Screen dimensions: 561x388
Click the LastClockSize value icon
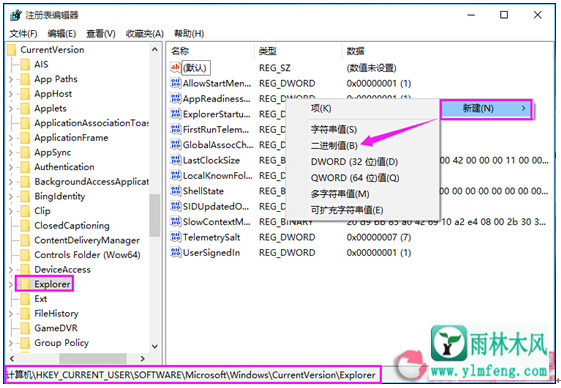[175, 160]
